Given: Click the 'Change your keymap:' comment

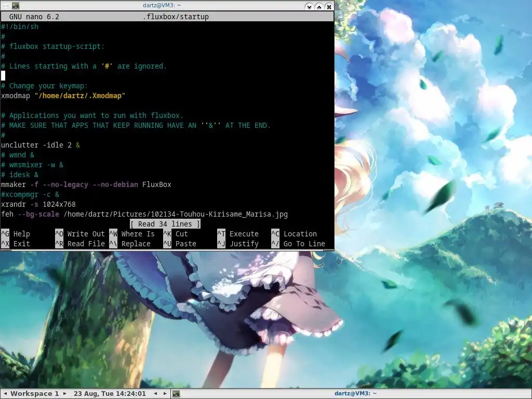Looking at the screenshot, I should click(x=45, y=86).
